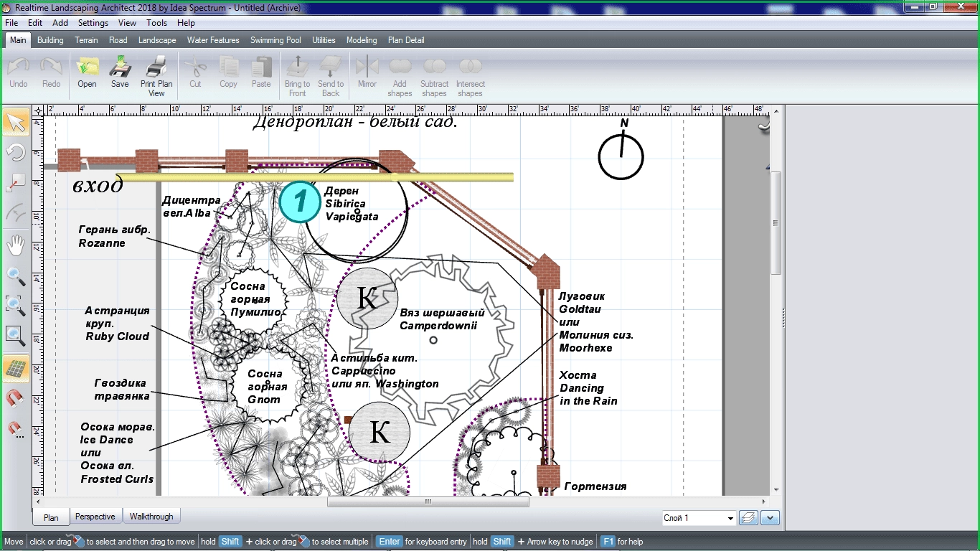Open the Tools menu
Screen dimensions: 980x551
156,23
